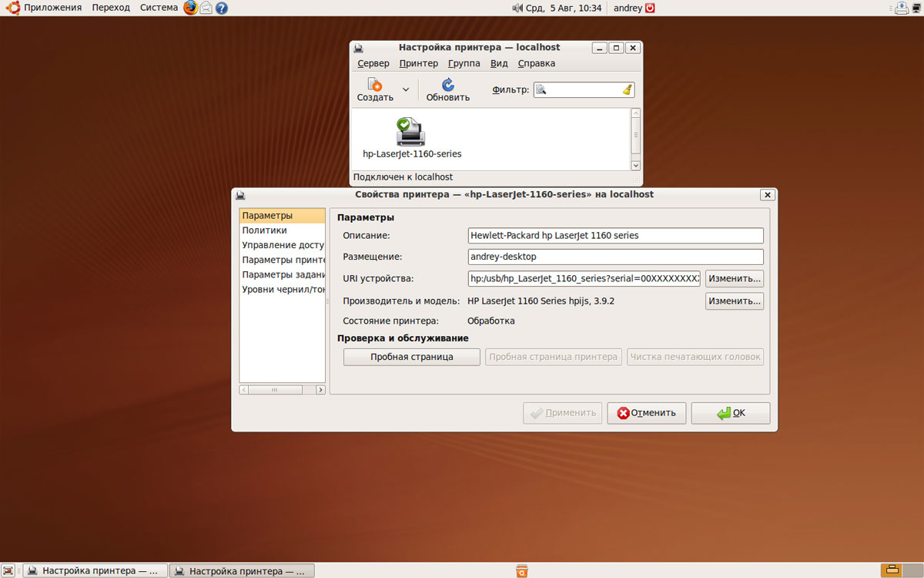
Task: Confirm with the OK button
Action: point(730,413)
